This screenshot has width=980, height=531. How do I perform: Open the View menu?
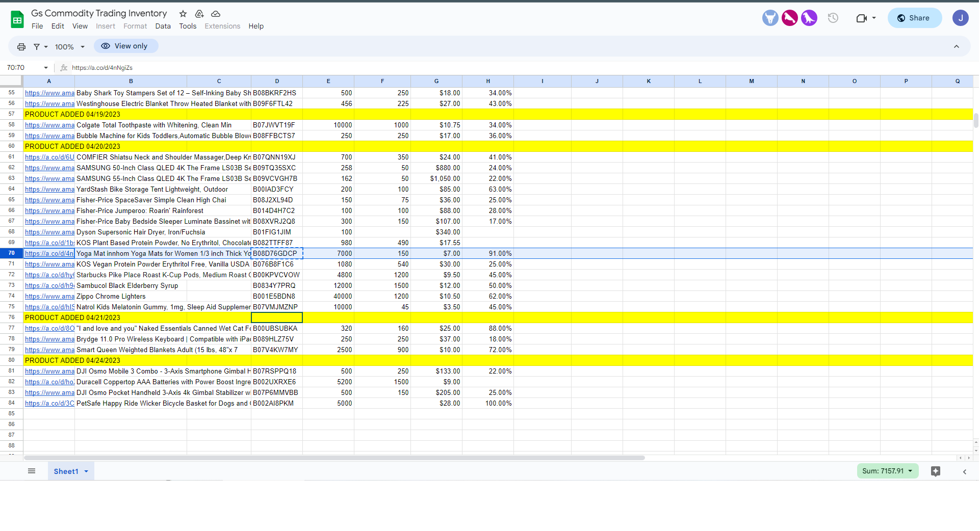pyautogui.click(x=80, y=26)
